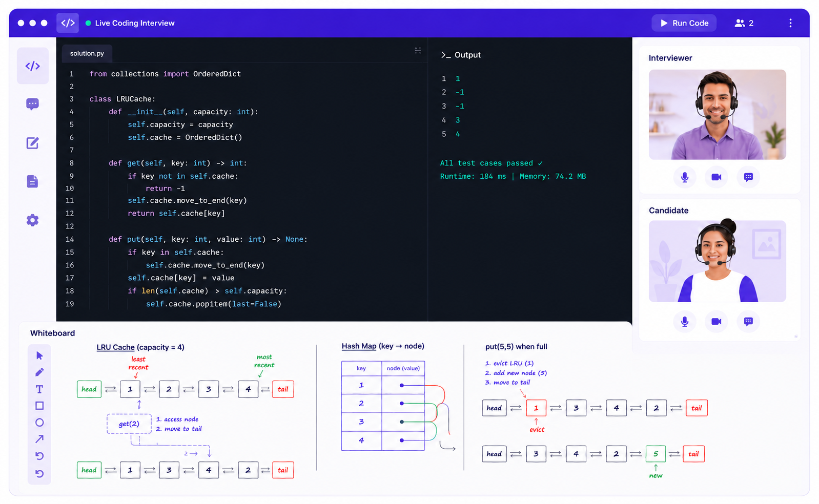
Task: Click the 'class LRUCache:' code line
Action: pyautogui.click(x=122, y=99)
